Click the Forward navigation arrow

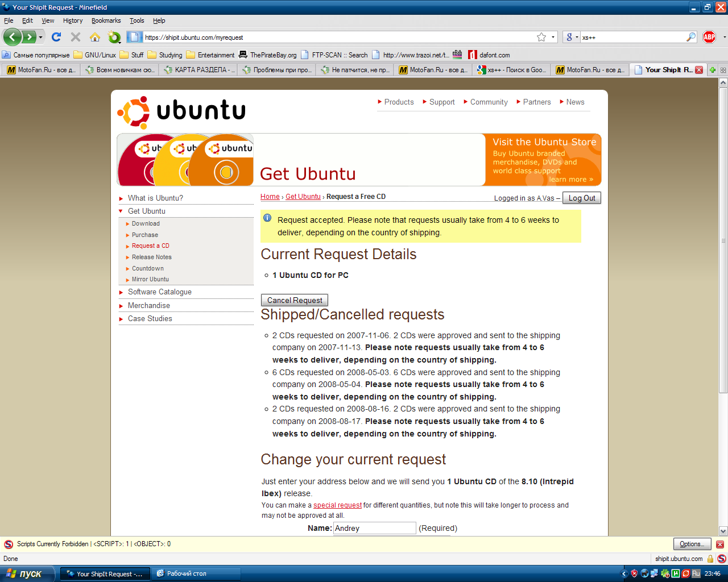[x=28, y=38]
